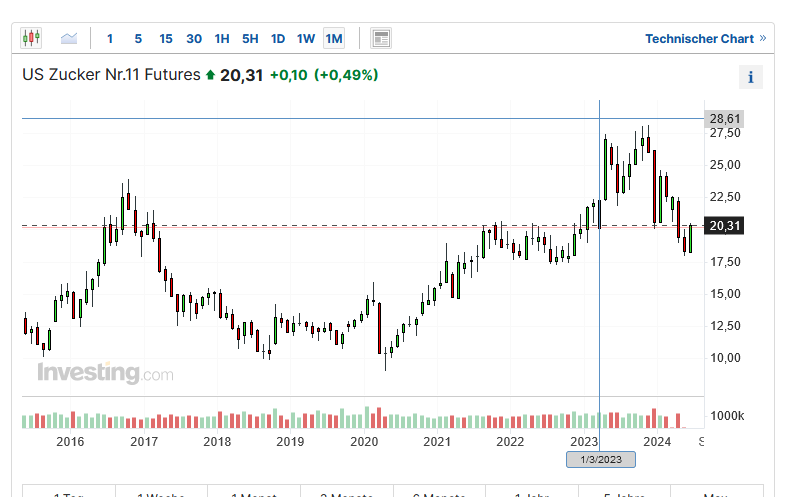The width and height of the screenshot is (799, 497).
Task: Select the 1 minute interval
Action: [x=110, y=39]
